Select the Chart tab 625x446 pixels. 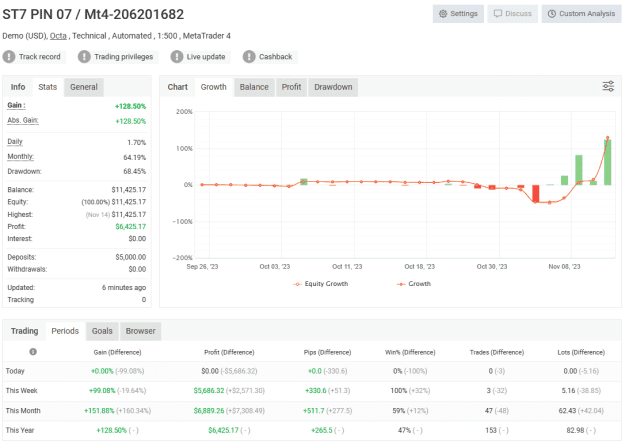coord(177,87)
